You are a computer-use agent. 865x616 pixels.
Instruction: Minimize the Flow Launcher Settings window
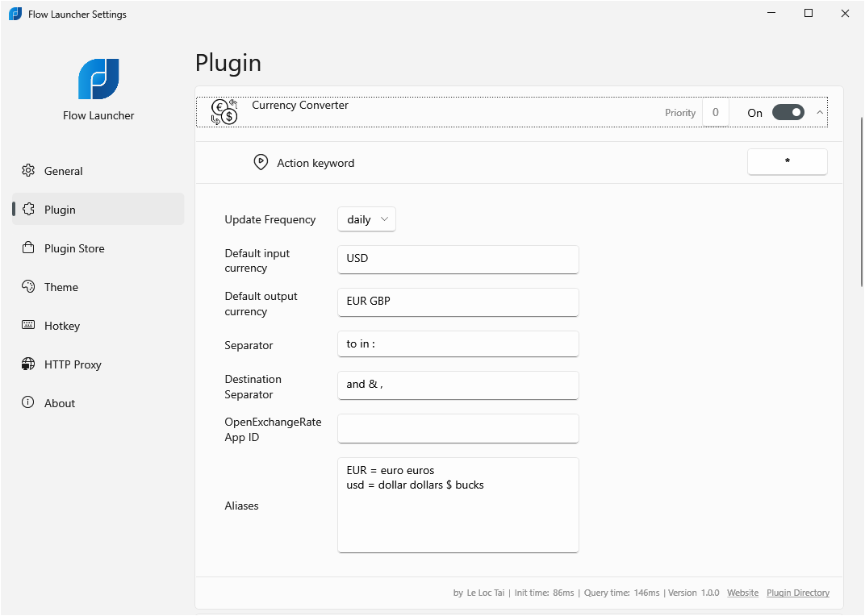coord(771,13)
